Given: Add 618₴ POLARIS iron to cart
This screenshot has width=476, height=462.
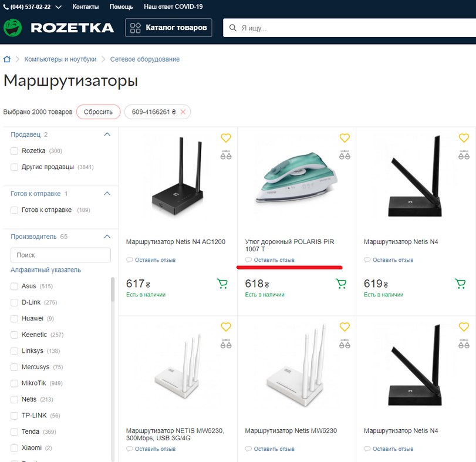Looking at the screenshot, I should [341, 284].
